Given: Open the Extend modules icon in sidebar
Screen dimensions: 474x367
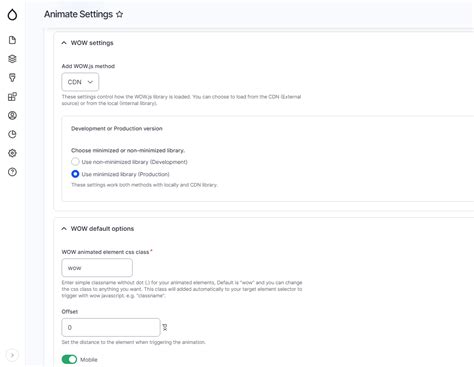Looking at the screenshot, I should click(12, 97).
